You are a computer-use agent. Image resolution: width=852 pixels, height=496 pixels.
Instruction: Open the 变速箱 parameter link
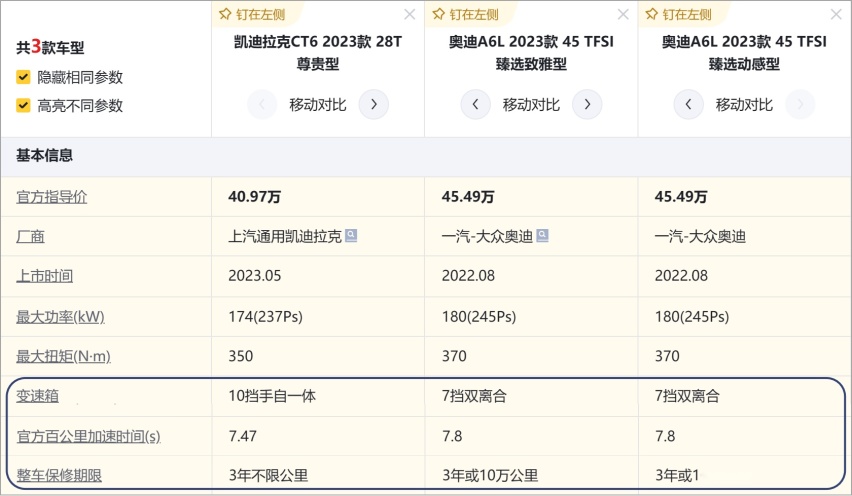[37, 396]
